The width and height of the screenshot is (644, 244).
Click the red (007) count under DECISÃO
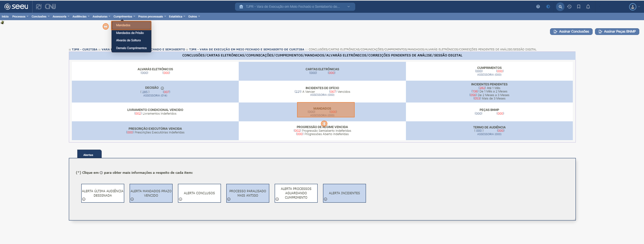tap(166, 92)
